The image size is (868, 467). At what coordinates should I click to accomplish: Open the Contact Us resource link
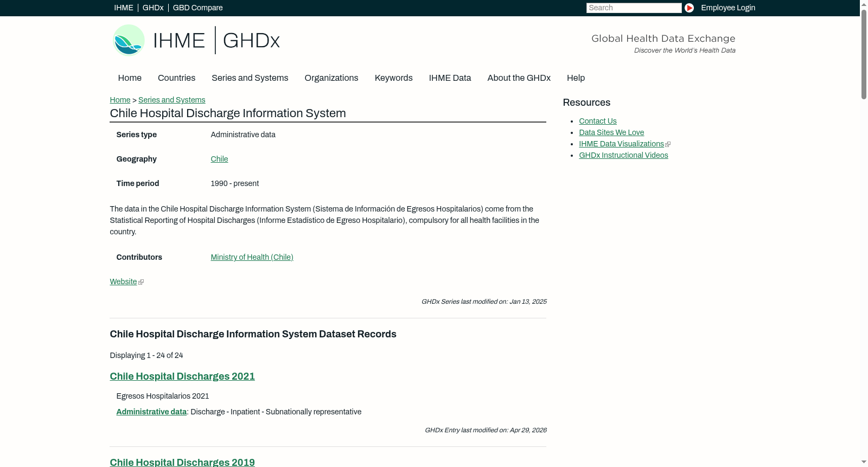coord(598,121)
